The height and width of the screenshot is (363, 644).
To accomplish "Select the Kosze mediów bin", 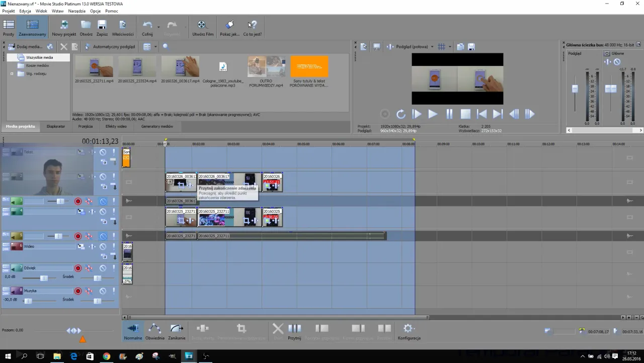I will tap(37, 65).
